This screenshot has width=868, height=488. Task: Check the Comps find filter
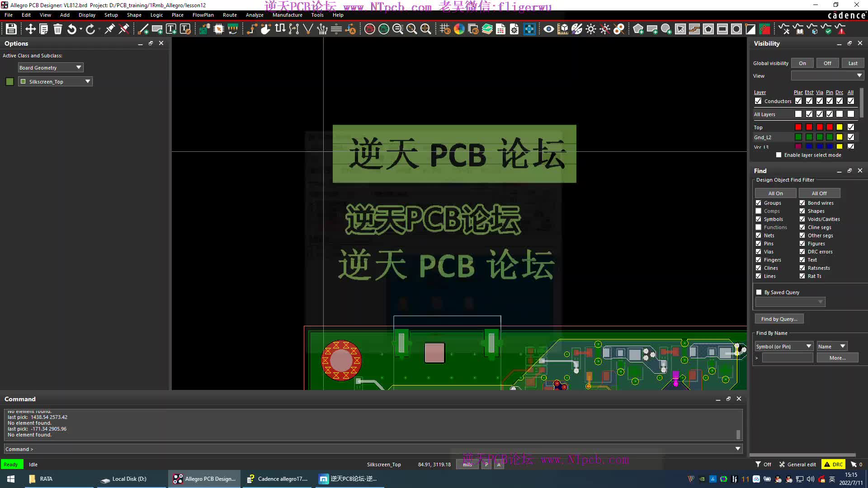[759, 211]
